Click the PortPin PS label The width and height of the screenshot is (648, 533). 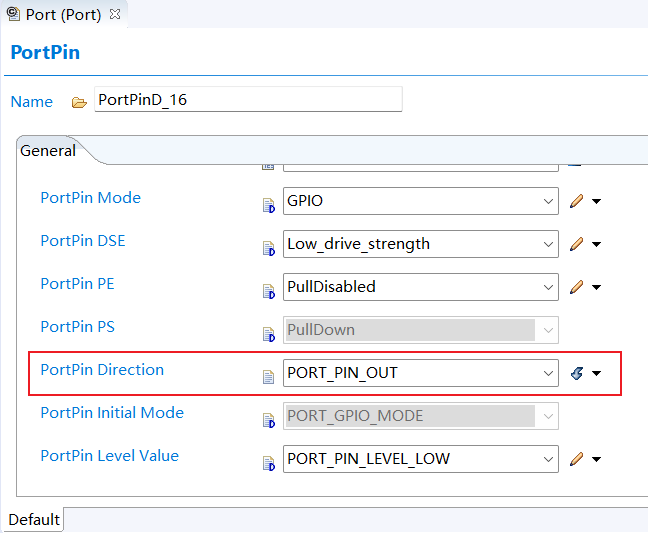pos(77,326)
